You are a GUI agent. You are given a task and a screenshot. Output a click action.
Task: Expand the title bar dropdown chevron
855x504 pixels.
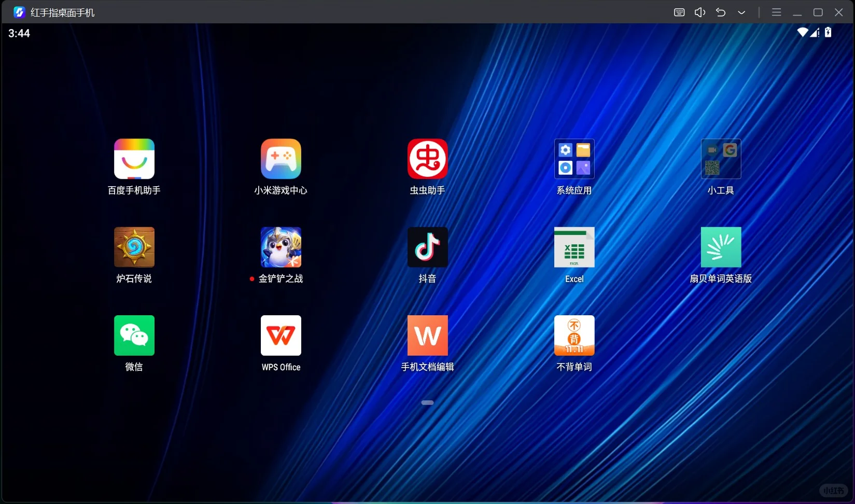click(741, 12)
